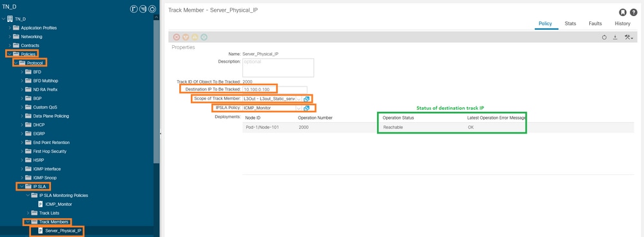Screen dimensions: 644x237
Task: Open the Faults tab
Action: [x=595, y=24]
